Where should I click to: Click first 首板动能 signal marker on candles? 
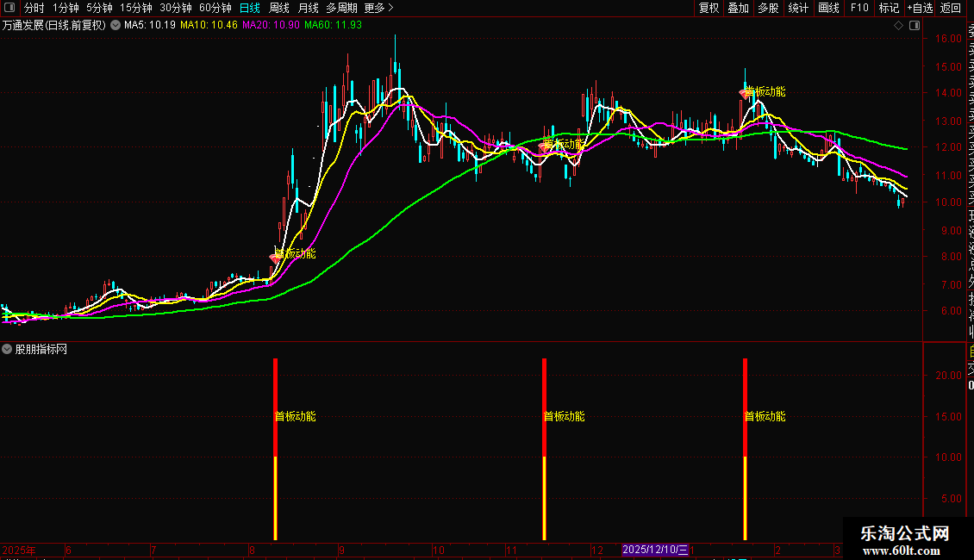click(x=275, y=257)
